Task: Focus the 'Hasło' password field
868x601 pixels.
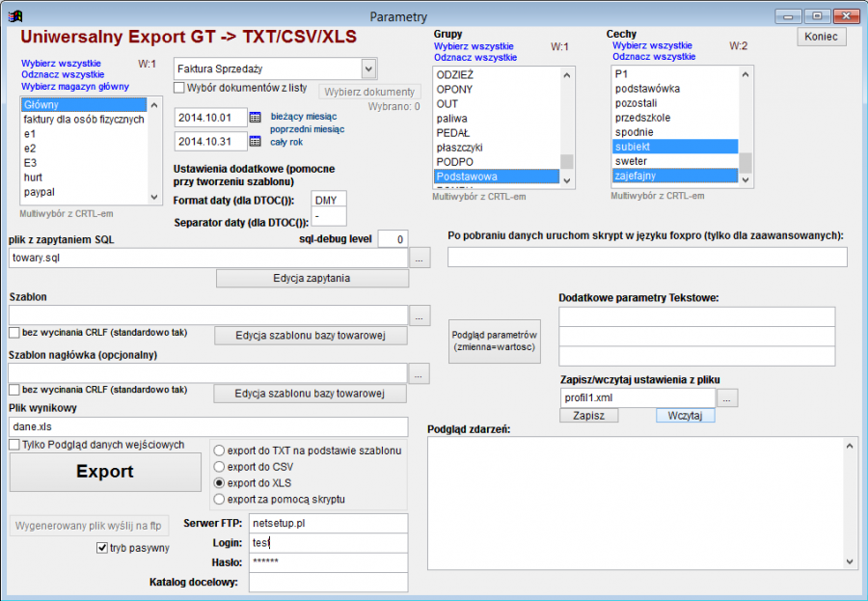Action: pos(328,562)
